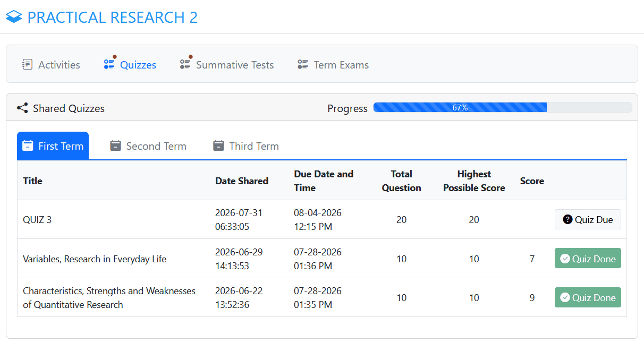Click the QUIZ 3 title
The image size is (644, 343).
point(37,220)
